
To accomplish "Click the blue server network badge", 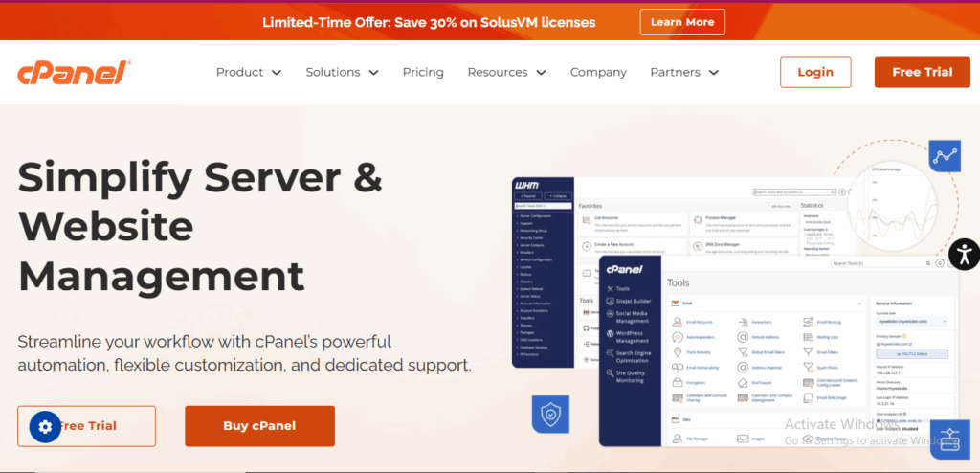I will pyautogui.click(x=949, y=438).
